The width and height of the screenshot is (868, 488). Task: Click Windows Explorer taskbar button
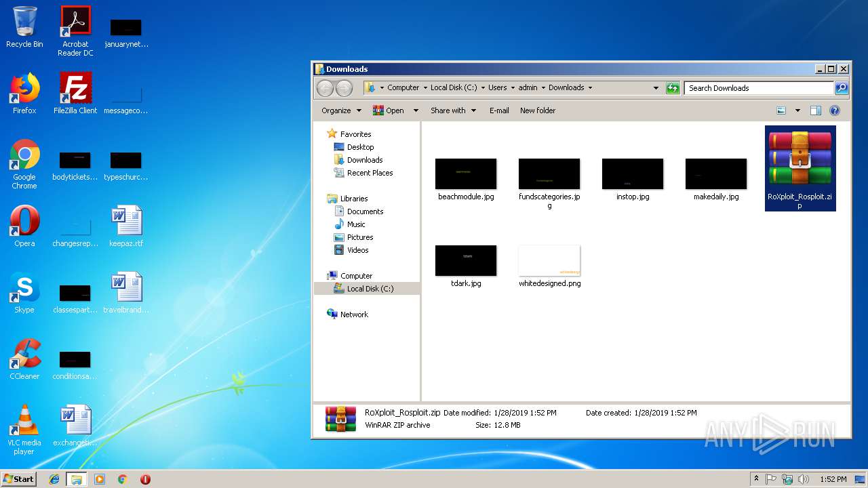coord(76,479)
